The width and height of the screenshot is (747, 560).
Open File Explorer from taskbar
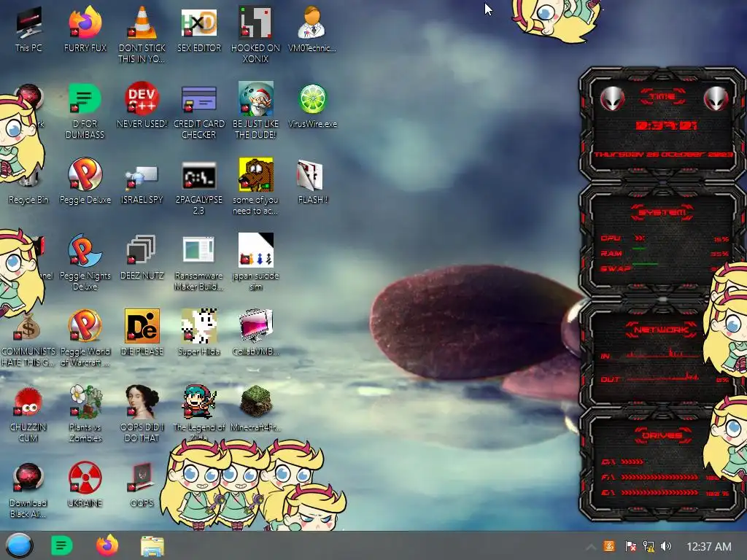(x=152, y=546)
